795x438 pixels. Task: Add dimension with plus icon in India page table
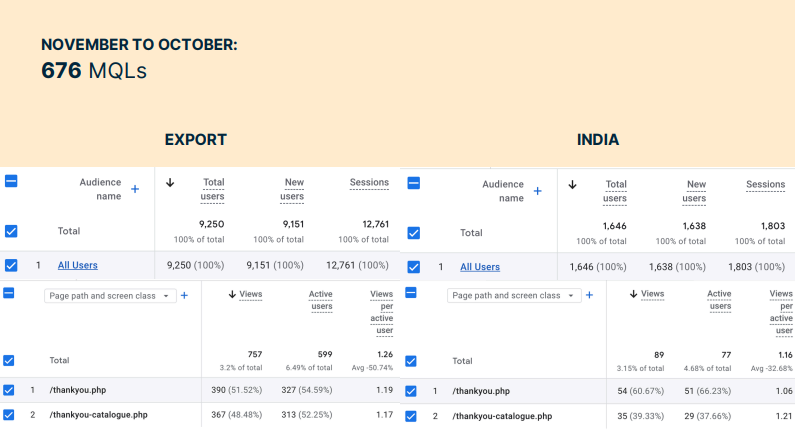[589, 296]
